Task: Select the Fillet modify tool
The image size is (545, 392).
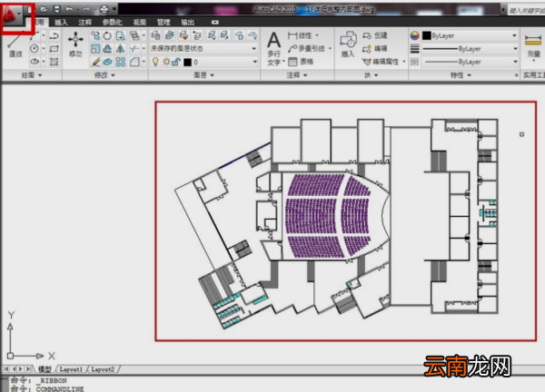Action: tap(134, 62)
